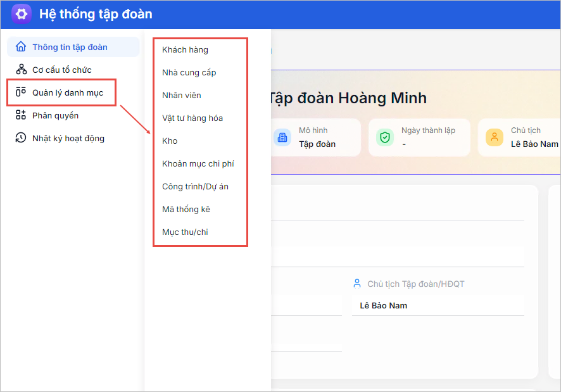
Task: Open Mục thu/chi category
Action: [185, 232]
